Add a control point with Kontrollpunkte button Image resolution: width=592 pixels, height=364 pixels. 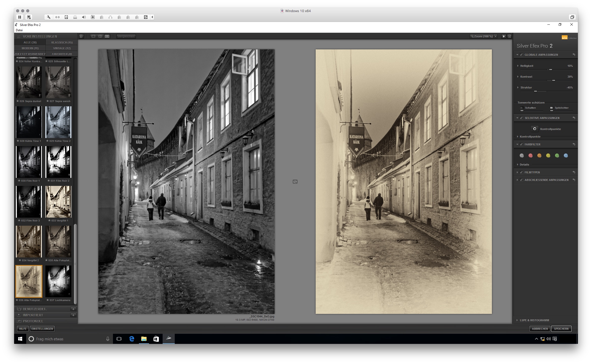pyautogui.click(x=535, y=129)
